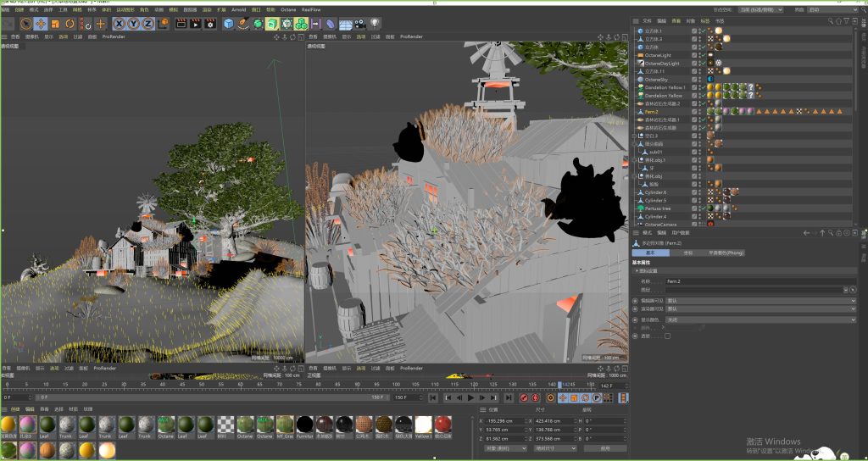Add a Cube primitive from the toolbar
The height and width of the screenshot is (461, 868).
click(x=229, y=24)
